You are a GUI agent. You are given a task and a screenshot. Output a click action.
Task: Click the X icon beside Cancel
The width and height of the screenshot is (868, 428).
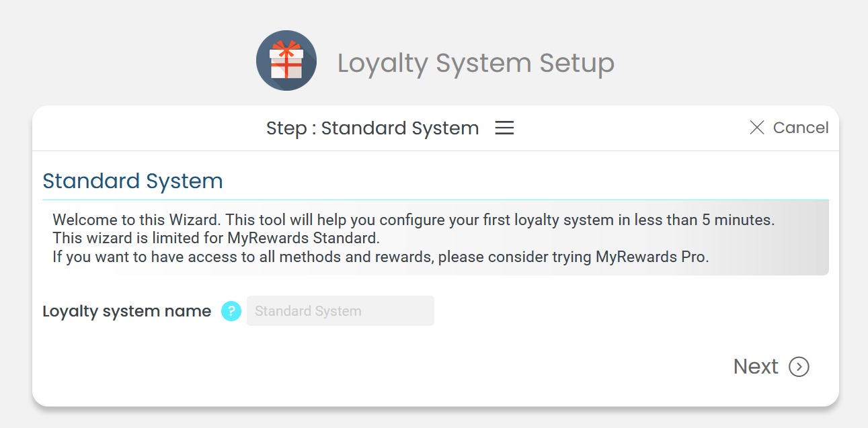click(x=756, y=128)
